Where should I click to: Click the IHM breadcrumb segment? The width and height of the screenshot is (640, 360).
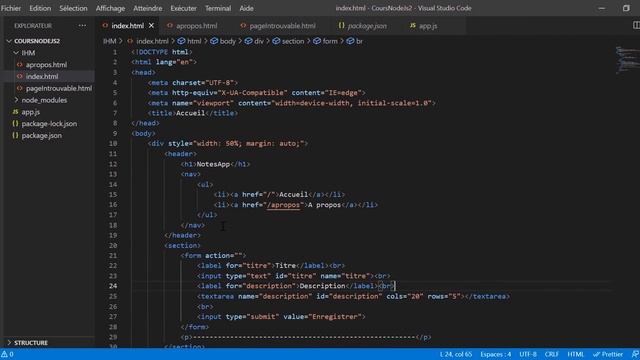(109, 41)
